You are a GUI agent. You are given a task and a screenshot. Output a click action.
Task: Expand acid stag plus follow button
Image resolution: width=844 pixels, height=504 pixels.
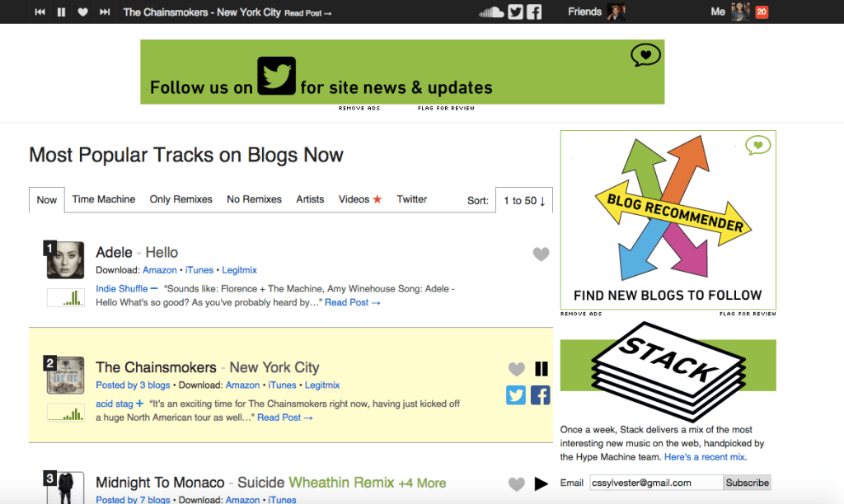[x=139, y=404]
